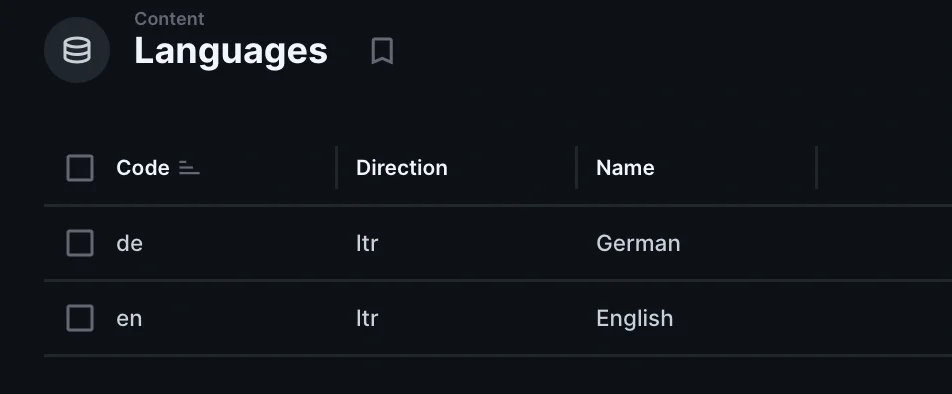The height and width of the screenshot is (394, 952).
Task: Bookmark the Languages collection view
Action: pyautogui.click(x=382, y=50)
